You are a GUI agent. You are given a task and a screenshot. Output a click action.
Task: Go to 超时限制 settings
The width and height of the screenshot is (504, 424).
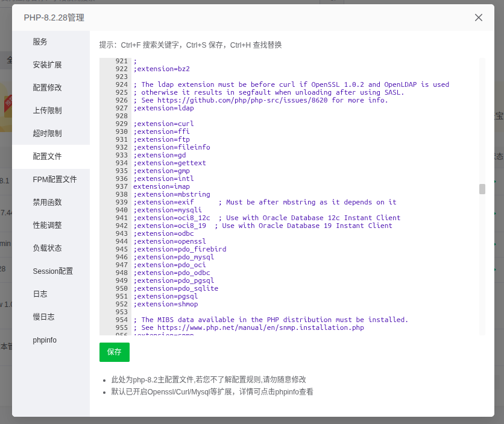[47, 133]
